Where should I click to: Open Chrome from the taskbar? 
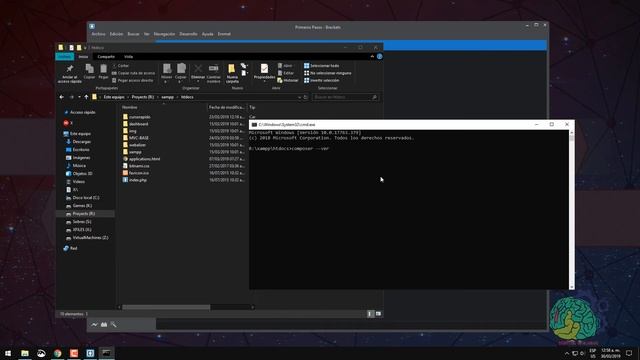[x=58, y=353]
